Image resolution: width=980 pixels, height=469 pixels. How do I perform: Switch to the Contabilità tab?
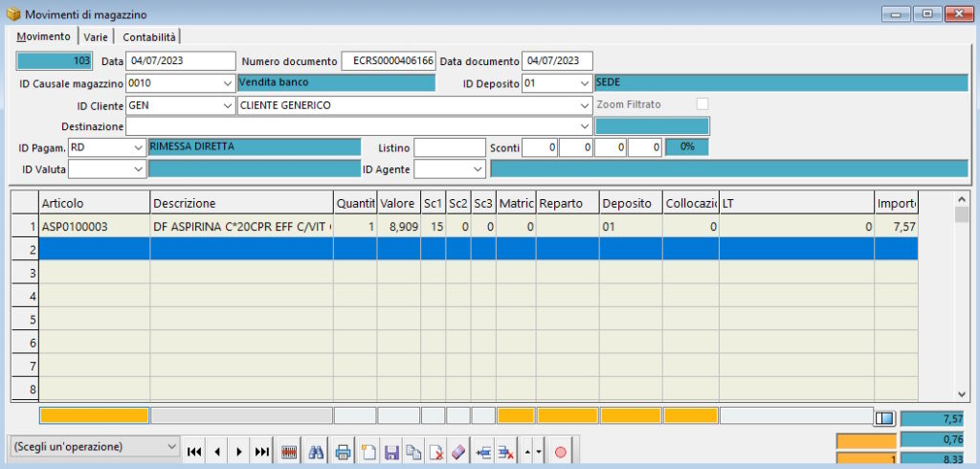coord(148,37)
